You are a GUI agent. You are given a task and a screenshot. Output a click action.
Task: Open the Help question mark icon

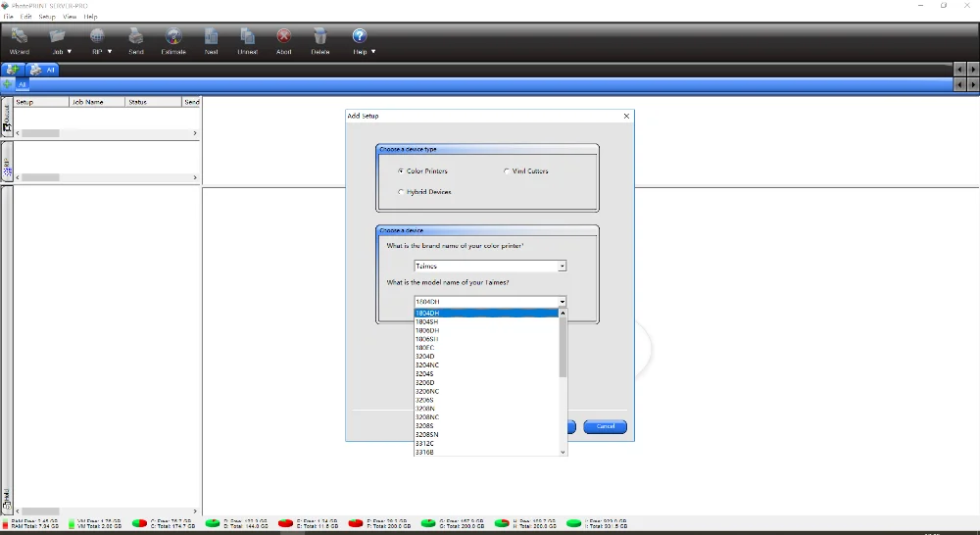click(x=360, y=35)
